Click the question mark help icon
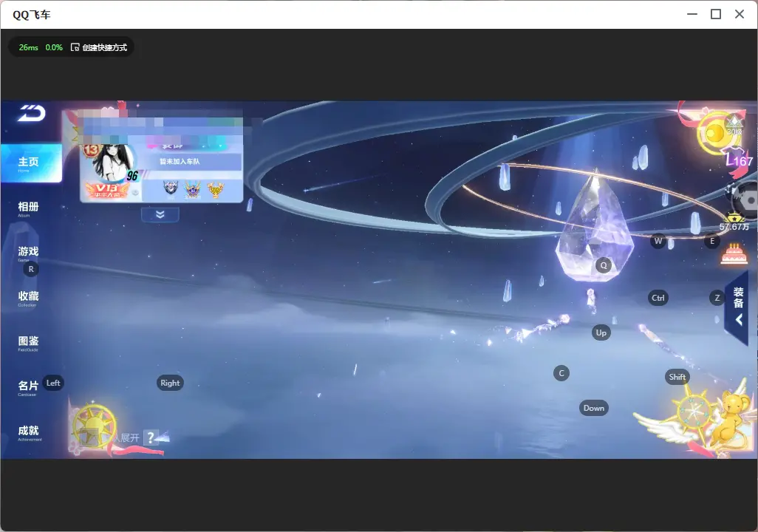758x532 pixels. pos(151,437)
